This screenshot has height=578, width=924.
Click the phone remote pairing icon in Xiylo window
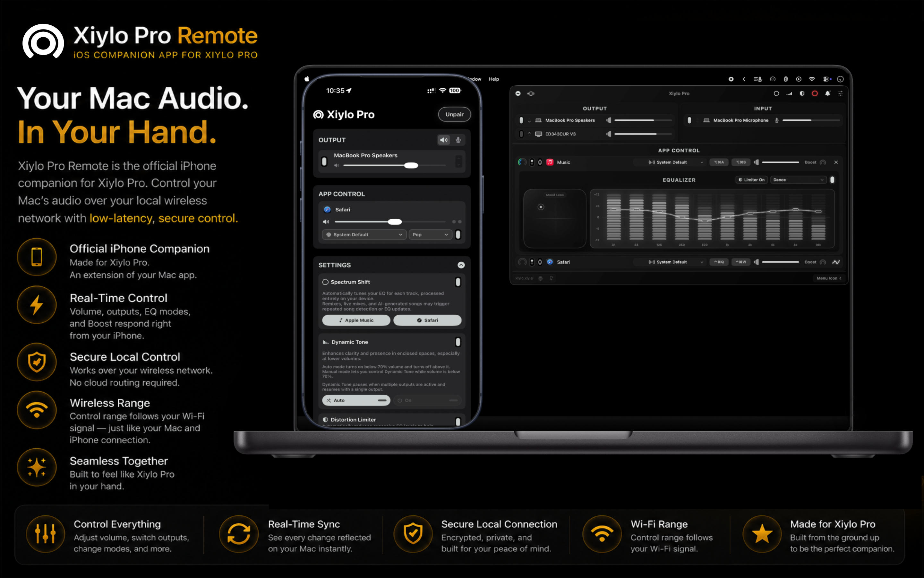point(531,93)
